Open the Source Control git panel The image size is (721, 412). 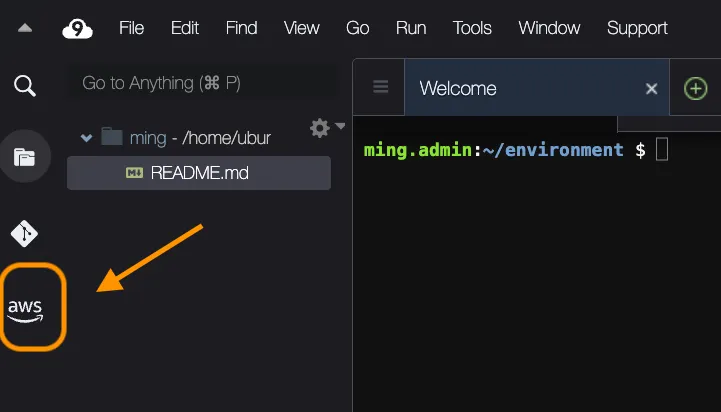pyautogui.click(x=24, y=234)
